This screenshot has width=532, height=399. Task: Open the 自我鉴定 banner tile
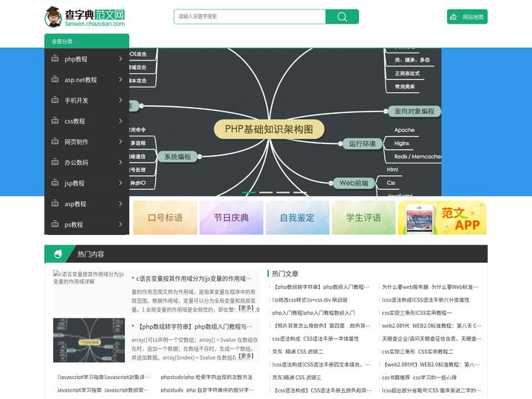pyautogui.click(x=298, y=217)
